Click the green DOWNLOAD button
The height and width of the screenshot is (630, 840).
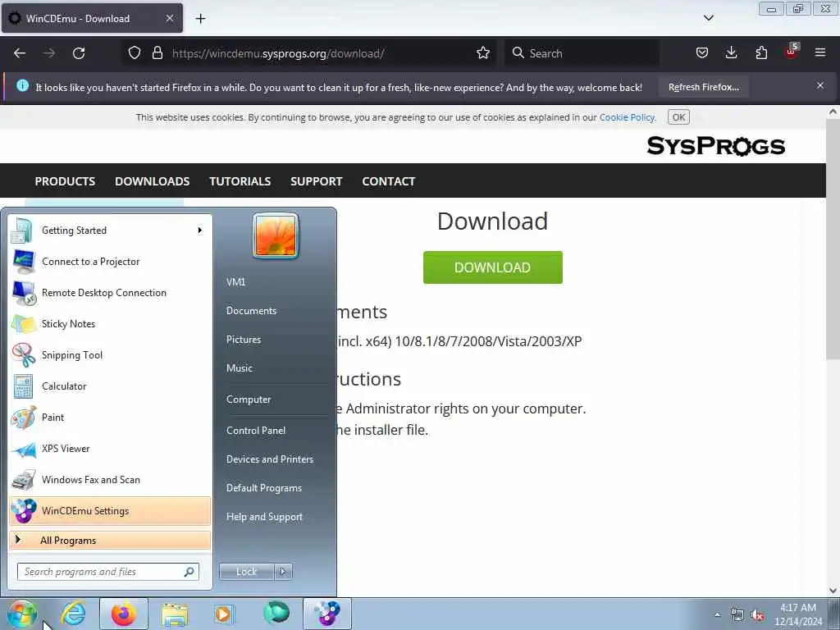click(x=492, y=267)
